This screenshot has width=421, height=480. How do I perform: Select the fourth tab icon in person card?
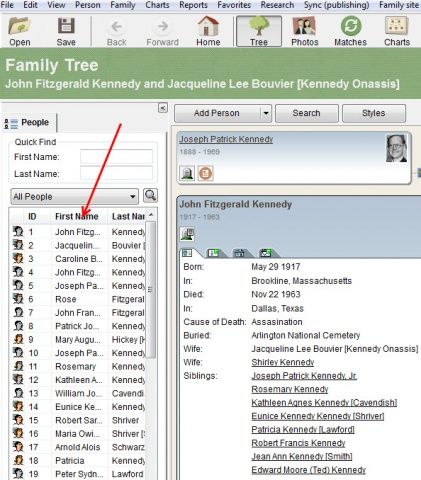tap(266, 253)
